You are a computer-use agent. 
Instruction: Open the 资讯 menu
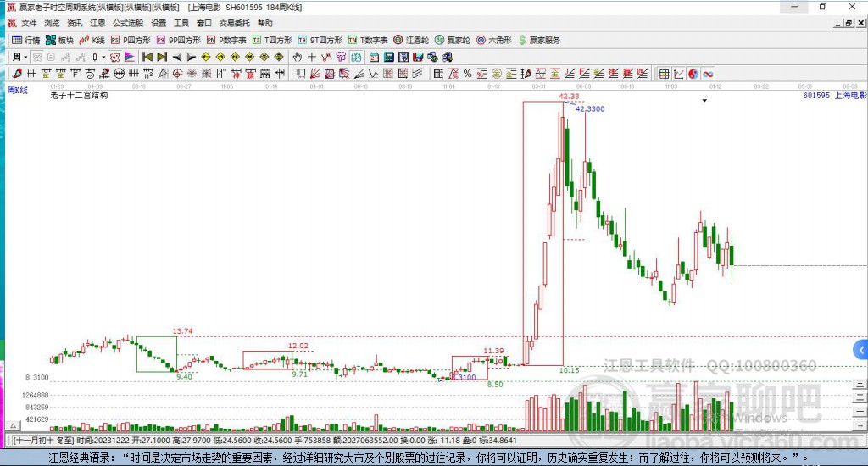(75, 23)
